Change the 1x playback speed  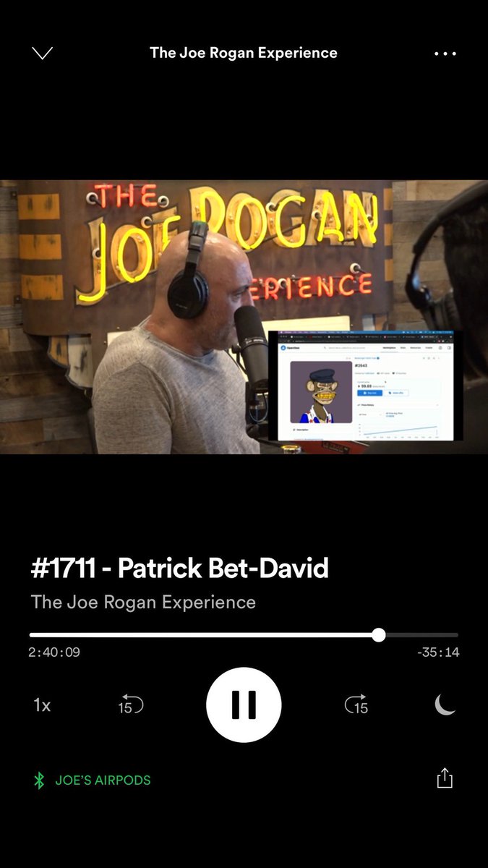pos(42,705)
